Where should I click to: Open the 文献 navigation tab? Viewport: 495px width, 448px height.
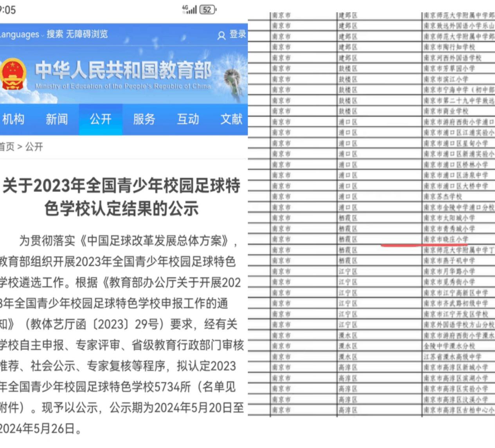[231, 119]
